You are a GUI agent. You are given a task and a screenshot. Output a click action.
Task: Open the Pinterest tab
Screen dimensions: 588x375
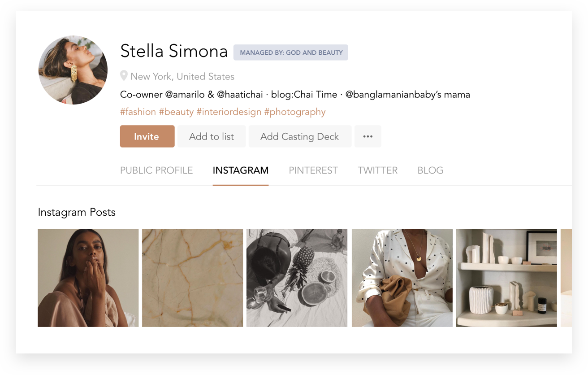tap(313, 170)
